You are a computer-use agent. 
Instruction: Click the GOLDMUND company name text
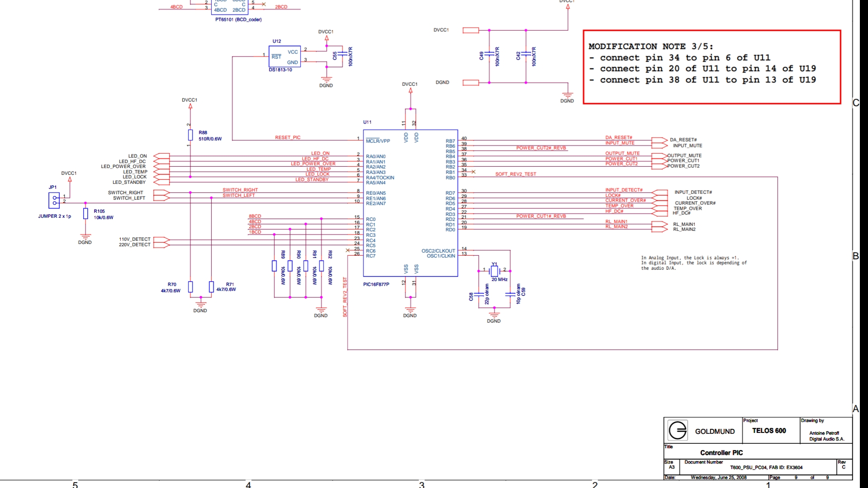(715, 432)
